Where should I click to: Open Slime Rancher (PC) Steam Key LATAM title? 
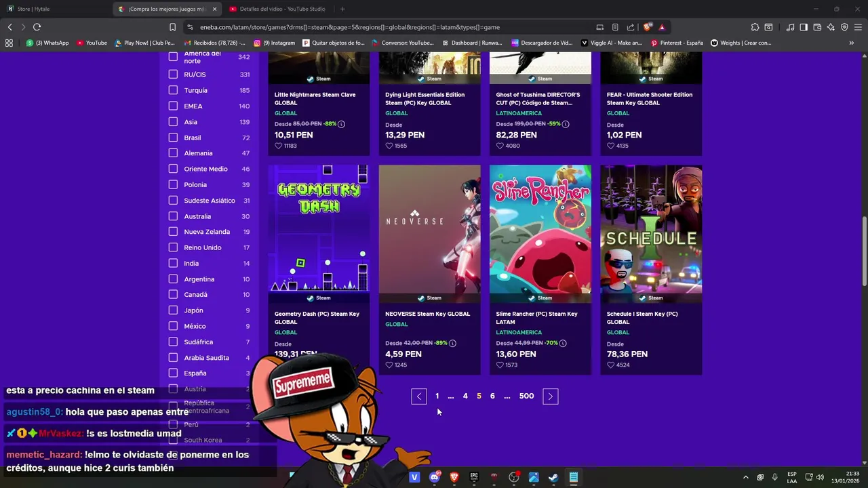coord(537,318)
